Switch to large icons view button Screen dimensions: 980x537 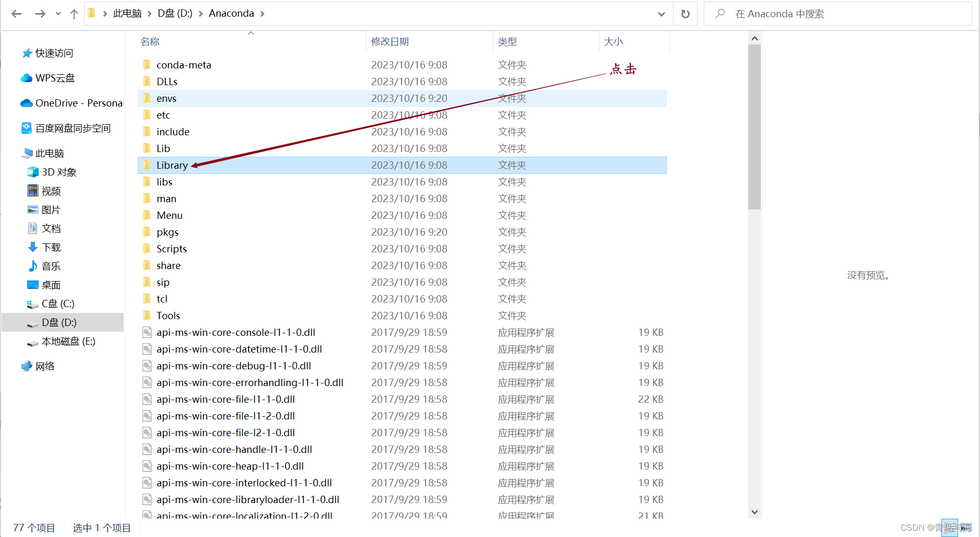click(x=966, y=528)
